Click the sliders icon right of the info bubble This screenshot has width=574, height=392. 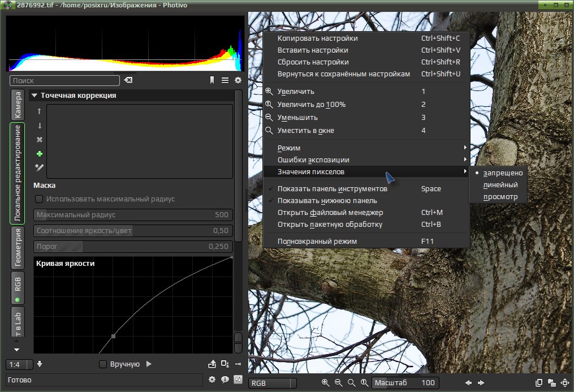click(238, 380)
